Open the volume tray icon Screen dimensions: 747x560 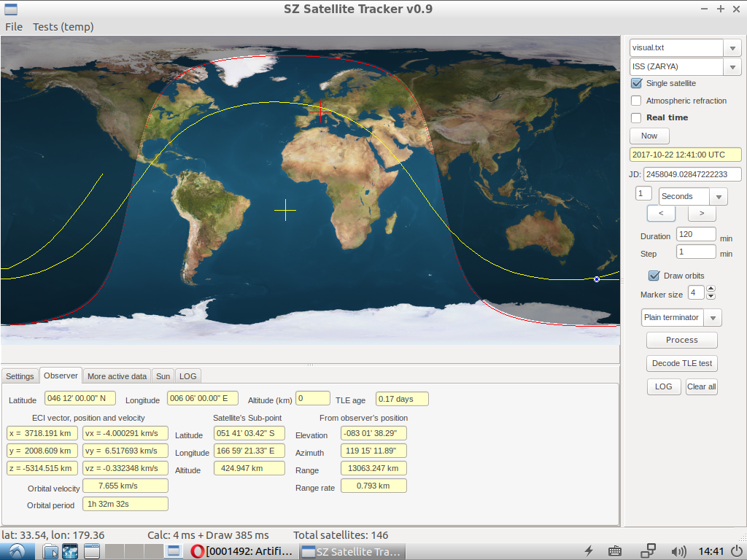coord(678,551)
